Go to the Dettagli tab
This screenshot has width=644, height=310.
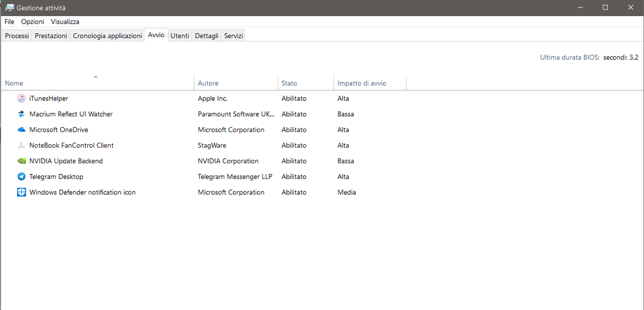207,36
